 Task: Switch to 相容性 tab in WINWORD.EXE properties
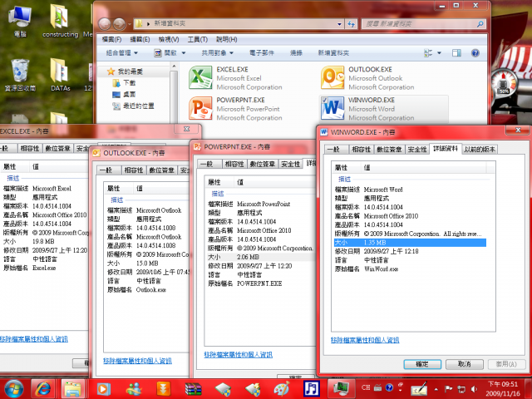[362, 150]
